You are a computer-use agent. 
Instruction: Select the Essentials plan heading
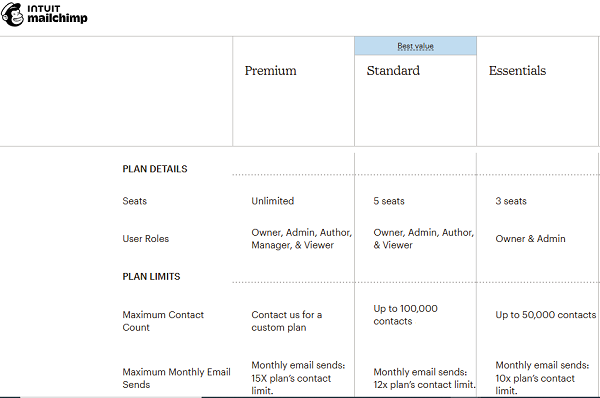click(517, 71)
